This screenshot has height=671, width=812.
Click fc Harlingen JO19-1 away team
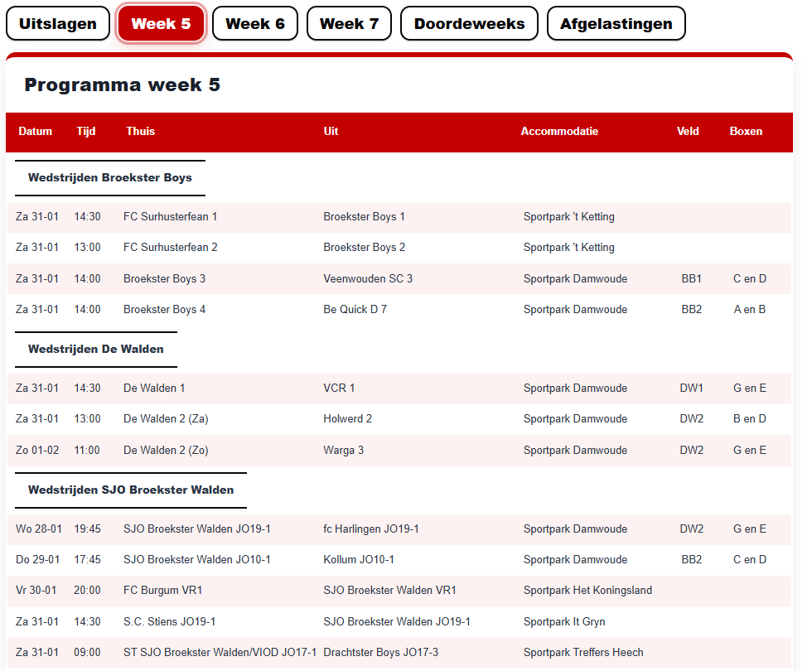coord(370,529)
